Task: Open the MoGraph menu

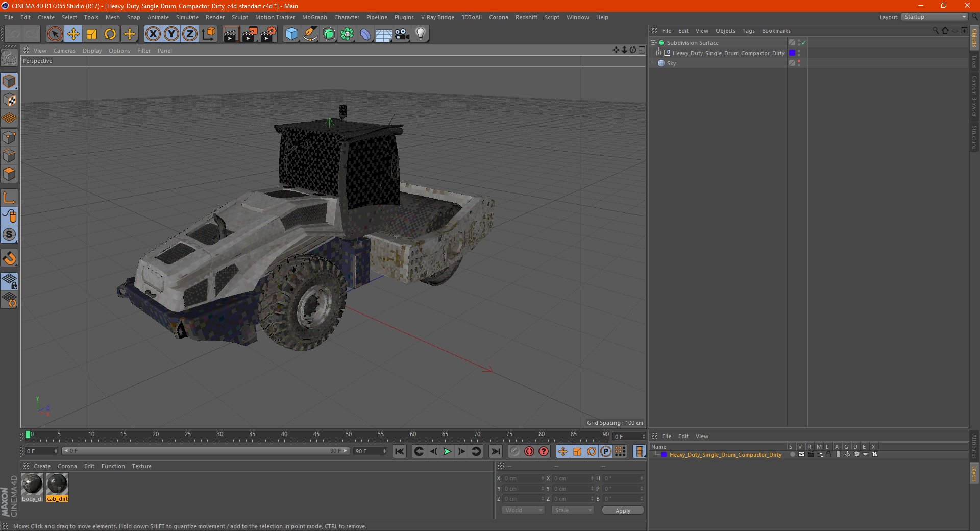Action: tap(314, 17)
